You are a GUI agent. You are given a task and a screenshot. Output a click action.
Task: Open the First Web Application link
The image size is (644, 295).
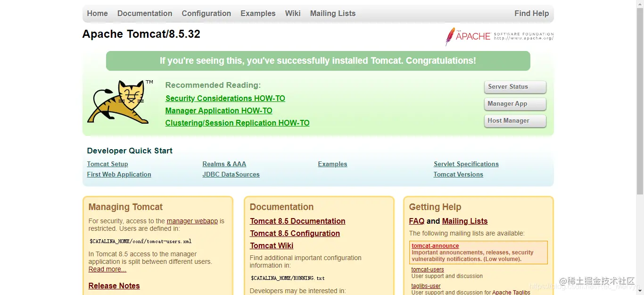(x=119, y=174)
